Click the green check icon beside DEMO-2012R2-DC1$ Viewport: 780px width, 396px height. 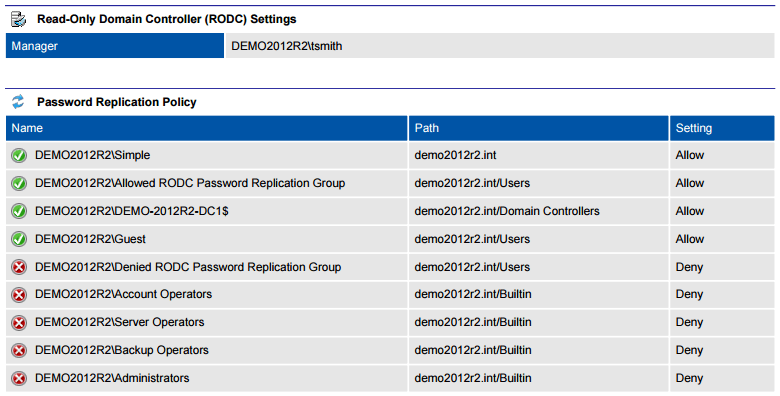coord(19,211)
